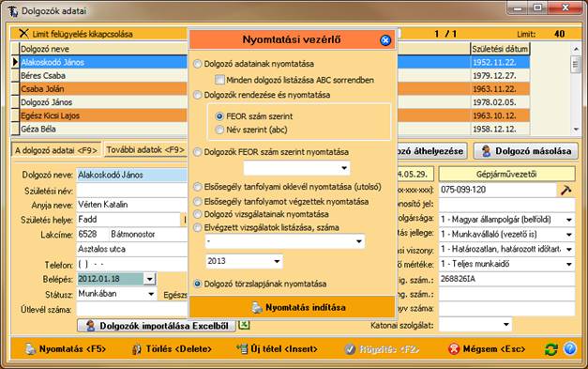The height and width of the screenshot is (369, 588).
Task: Click the application icon in the title bar
Action: (13, 11)
